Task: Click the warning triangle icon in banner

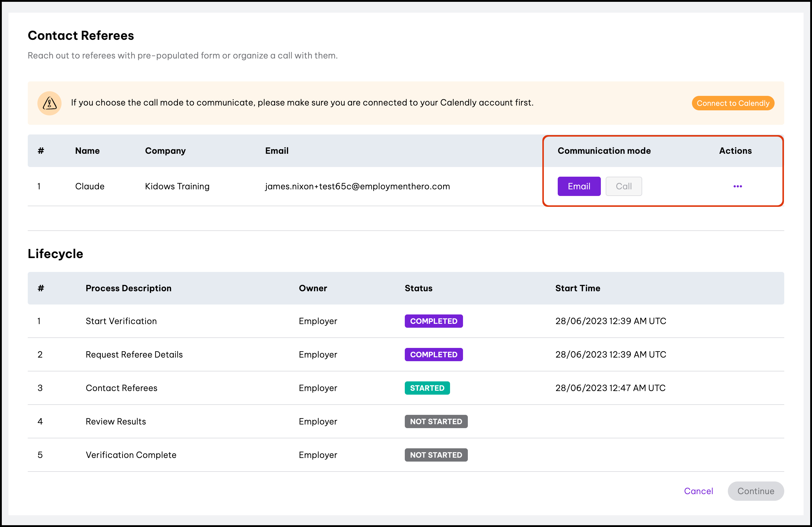Action: click(x=49, y=103)
